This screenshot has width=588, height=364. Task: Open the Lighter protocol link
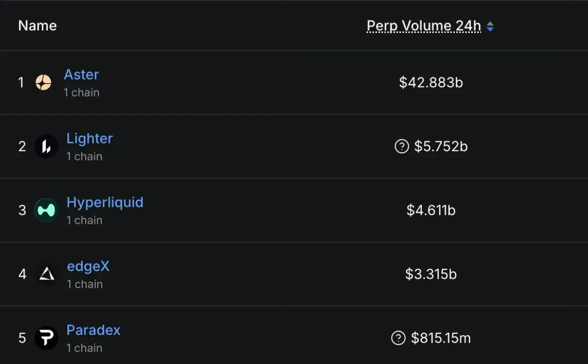coord(90,138)
